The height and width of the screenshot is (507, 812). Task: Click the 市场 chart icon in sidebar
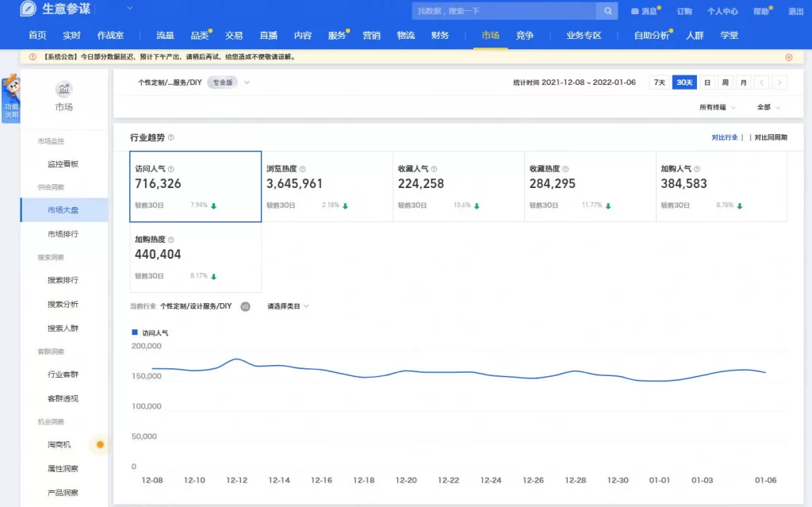point(63,89)
